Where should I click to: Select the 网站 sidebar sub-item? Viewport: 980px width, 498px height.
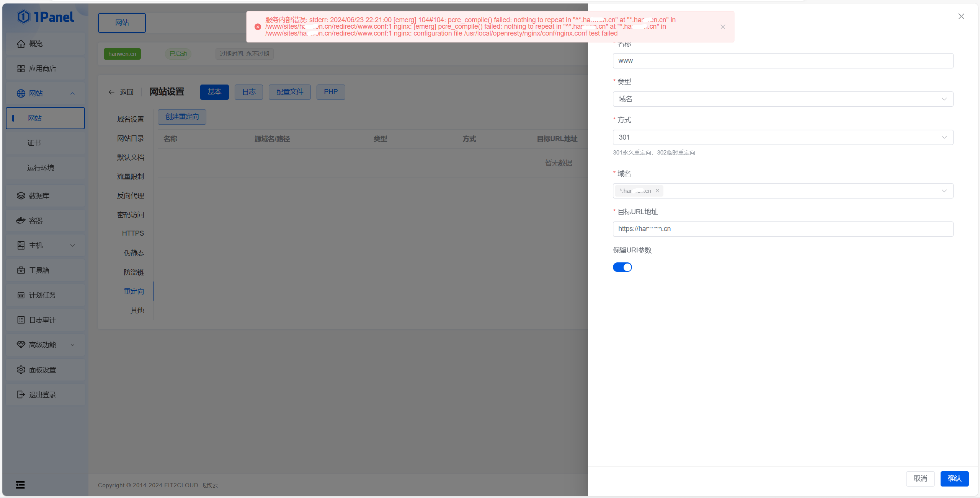click(x=45, y=118)
